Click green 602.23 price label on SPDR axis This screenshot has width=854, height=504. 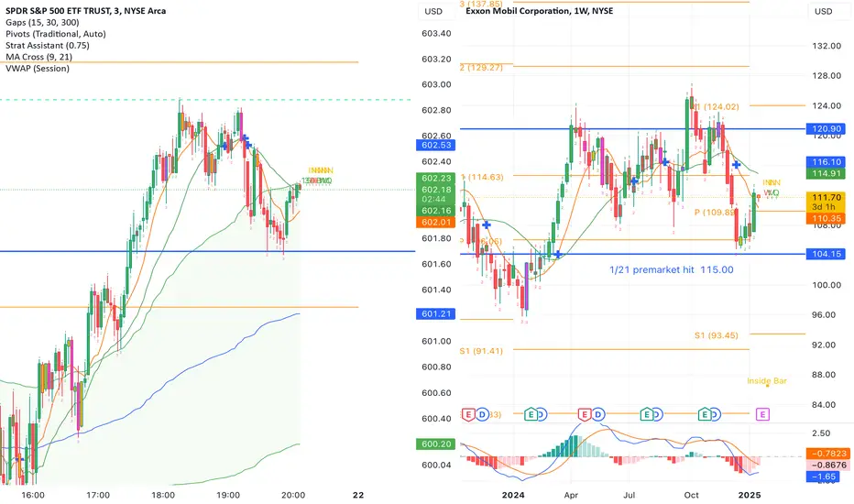(436, 178)
